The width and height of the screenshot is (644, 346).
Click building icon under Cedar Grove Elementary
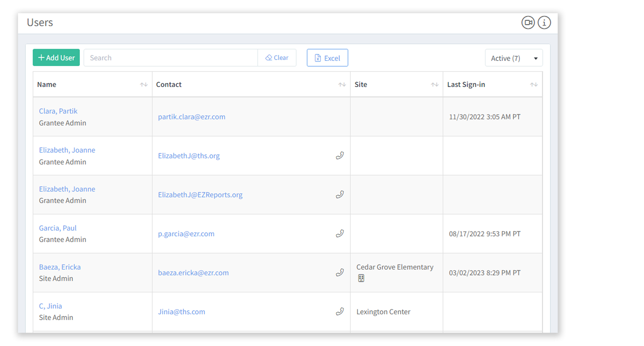pyautogui.click(x=361, y=278)
